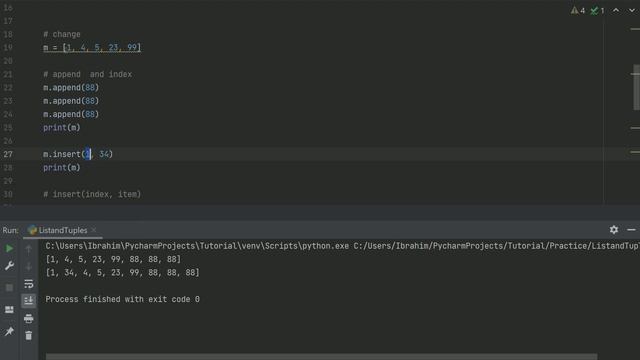640x360 pixels.
Task: Go to previous highlighted error arrow
Action: 616,10
